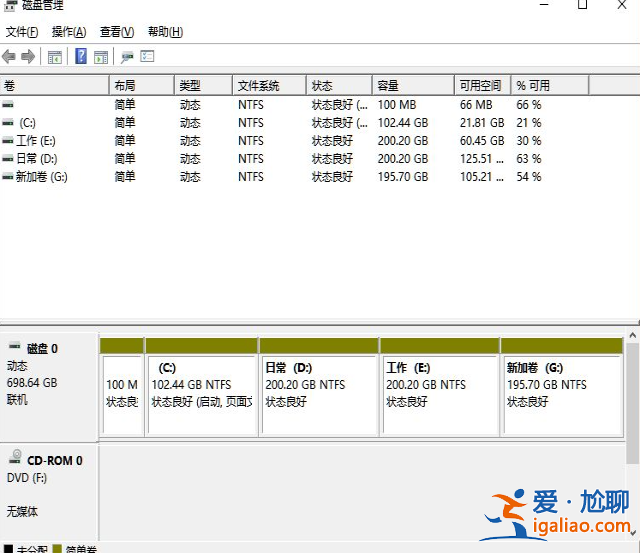Screen dimensions: 643x553
Task: Click the black 未分配 legend swatch
Action: pyautogui.click(x=8, y=549)
